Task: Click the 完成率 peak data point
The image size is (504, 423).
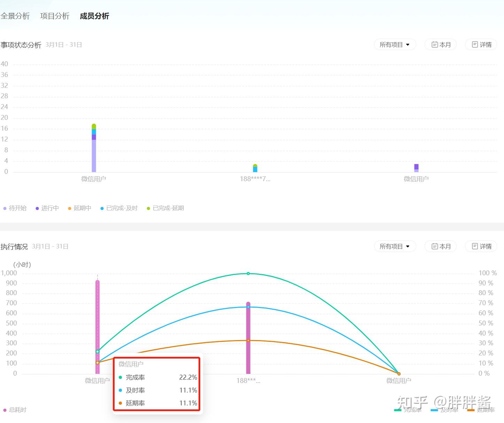Action: point(248,274)
